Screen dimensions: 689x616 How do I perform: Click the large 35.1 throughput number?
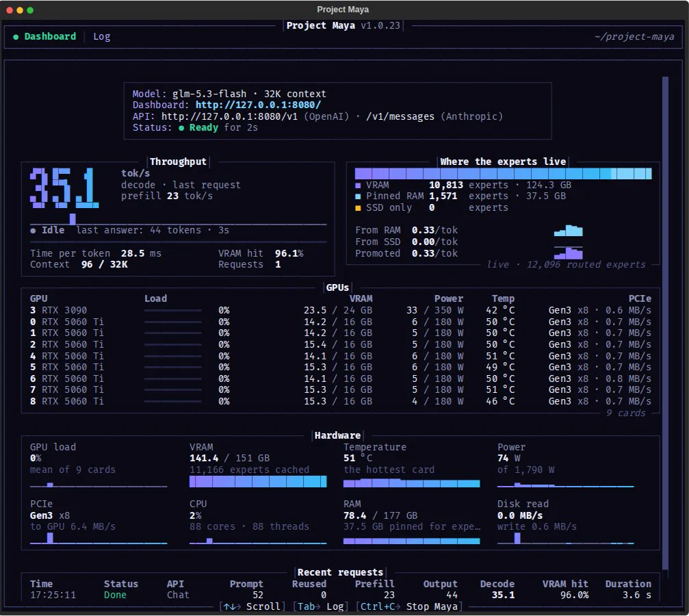(64, 188)
